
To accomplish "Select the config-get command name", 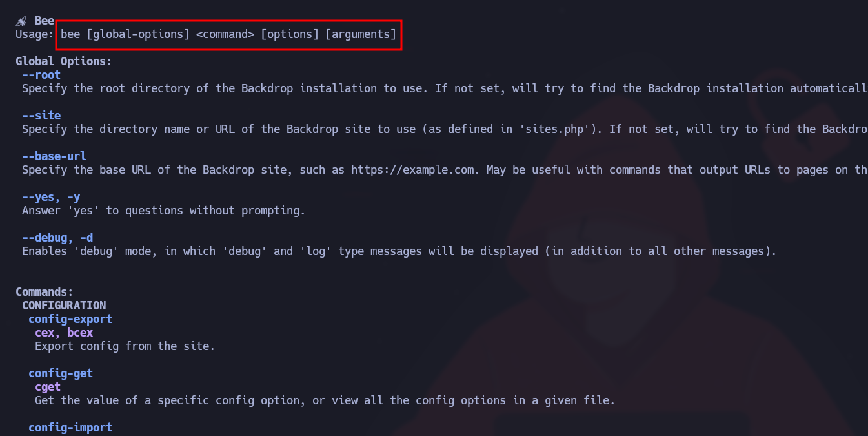I will [61, 373].
